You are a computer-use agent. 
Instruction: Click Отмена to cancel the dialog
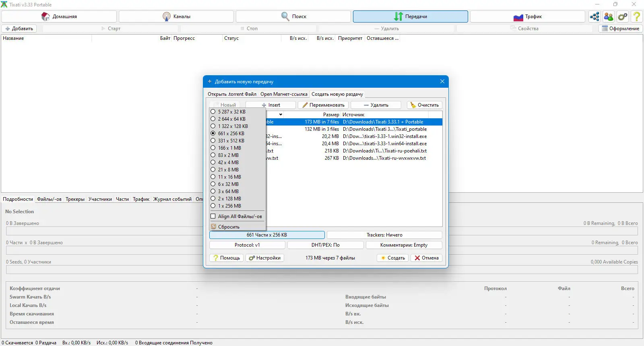pyautogui.click(x=427, y=258)
